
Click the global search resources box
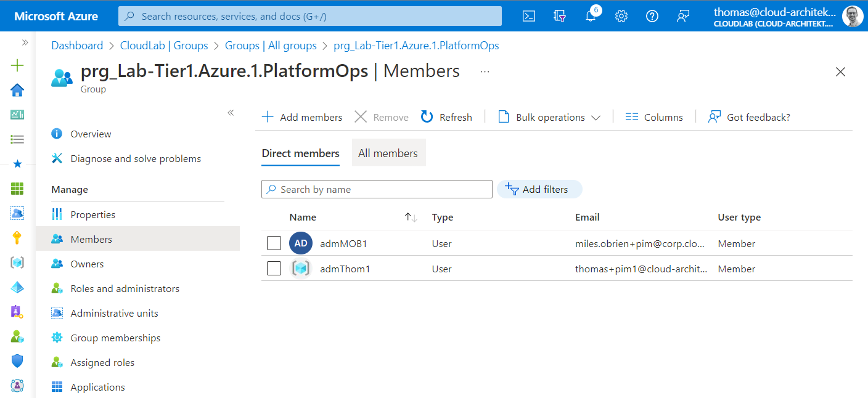coord(310,17)
